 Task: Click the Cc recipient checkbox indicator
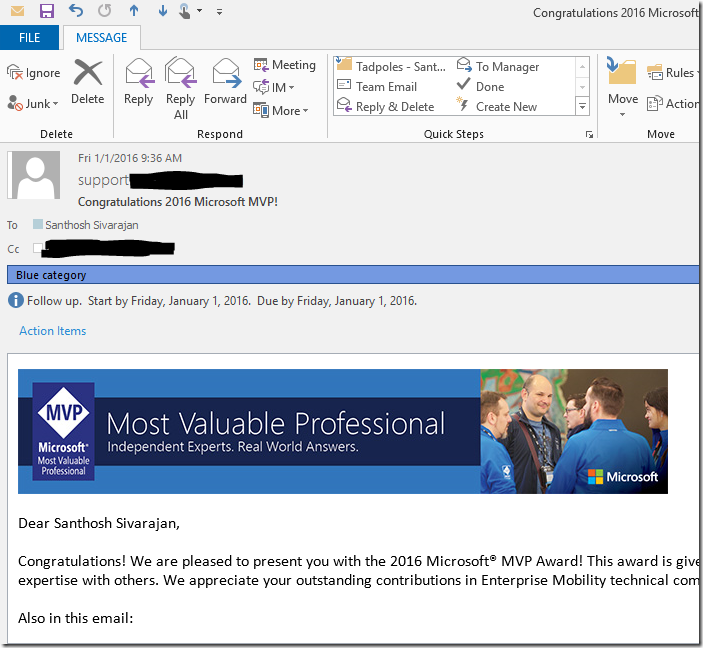click(x=38, y=248)
